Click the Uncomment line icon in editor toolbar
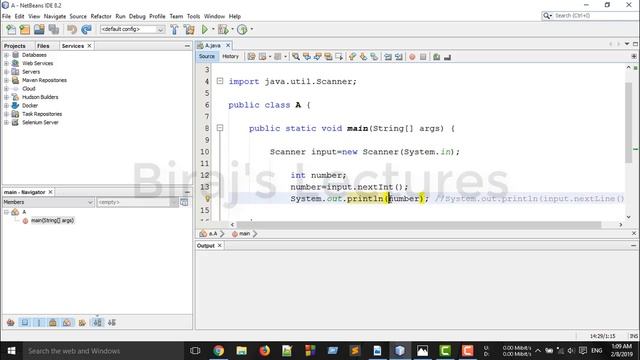The width and height of the screenshot is (640, 360). pyautogui.click(x=447, y=57)
